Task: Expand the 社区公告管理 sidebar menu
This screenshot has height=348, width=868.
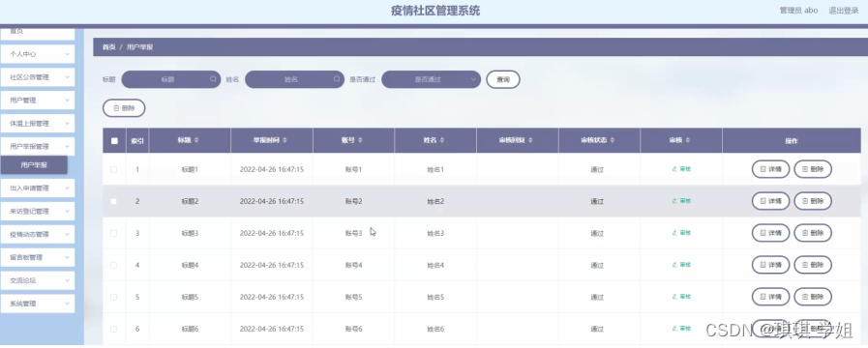Action: pyautogui.click(x=37, y=77)
